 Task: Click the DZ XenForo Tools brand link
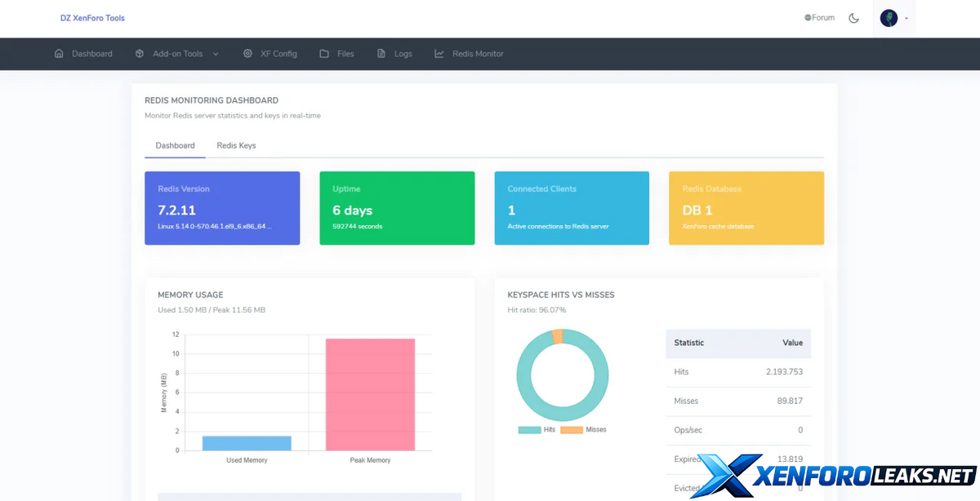tap(92, 18)
